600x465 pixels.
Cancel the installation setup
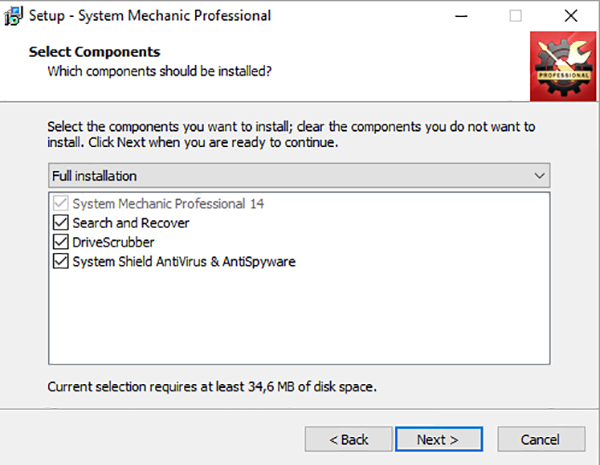547,439
